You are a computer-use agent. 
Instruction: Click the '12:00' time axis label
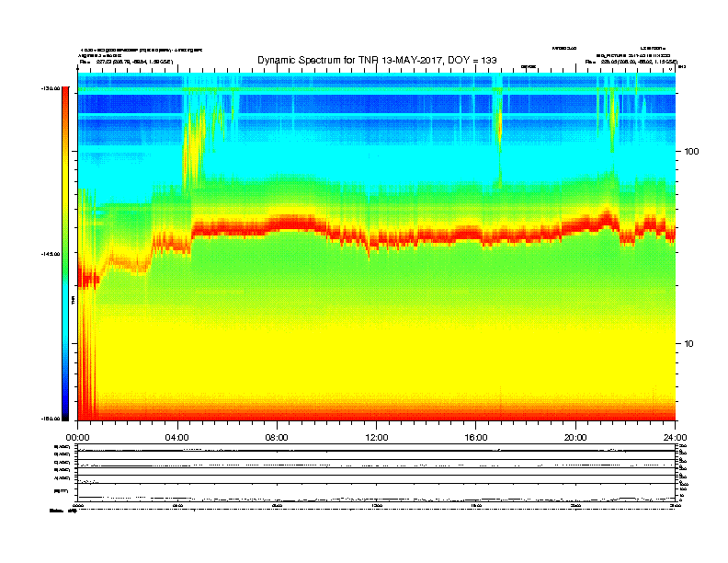[x=377, y=437]
